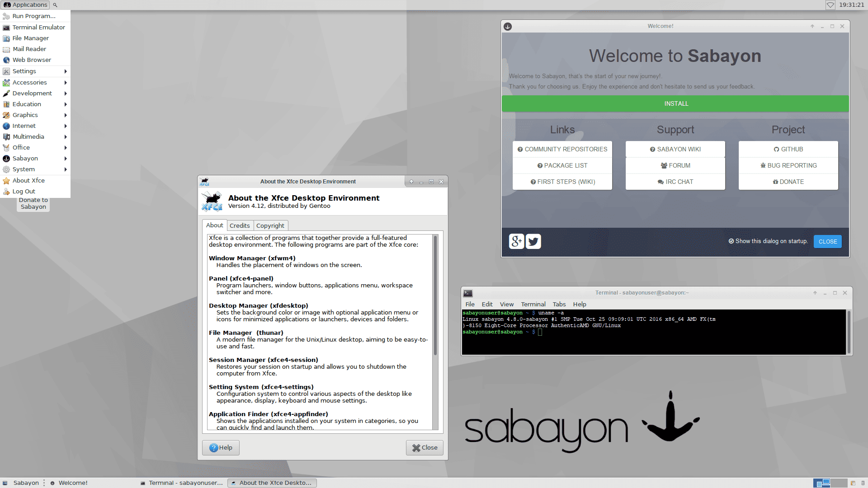The width and height of the screenshot is (868, 488).
Task: Expand the Internet submenu
Action: pyautogui.click(x=35, y=126)
